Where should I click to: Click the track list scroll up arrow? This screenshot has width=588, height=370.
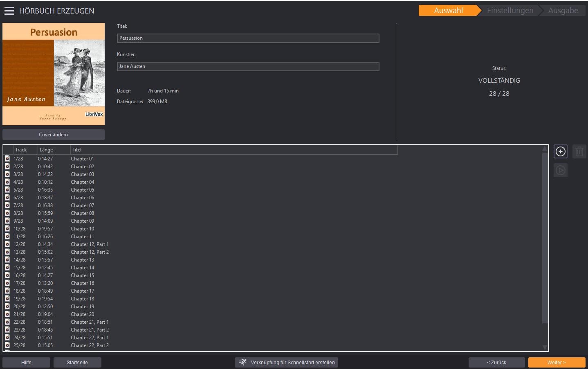click(545, 149)
